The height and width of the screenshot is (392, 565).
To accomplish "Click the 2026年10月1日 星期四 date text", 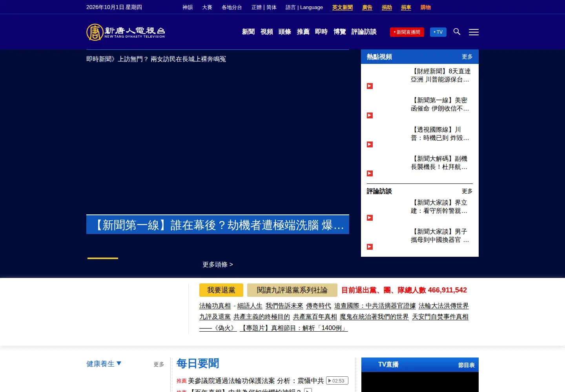I will click(x=114, y=7).
